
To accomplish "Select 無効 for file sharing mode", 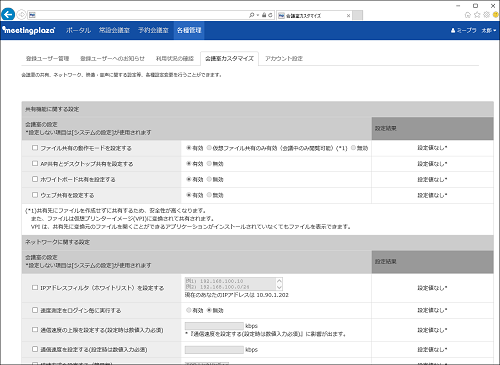I will point(353,148).
